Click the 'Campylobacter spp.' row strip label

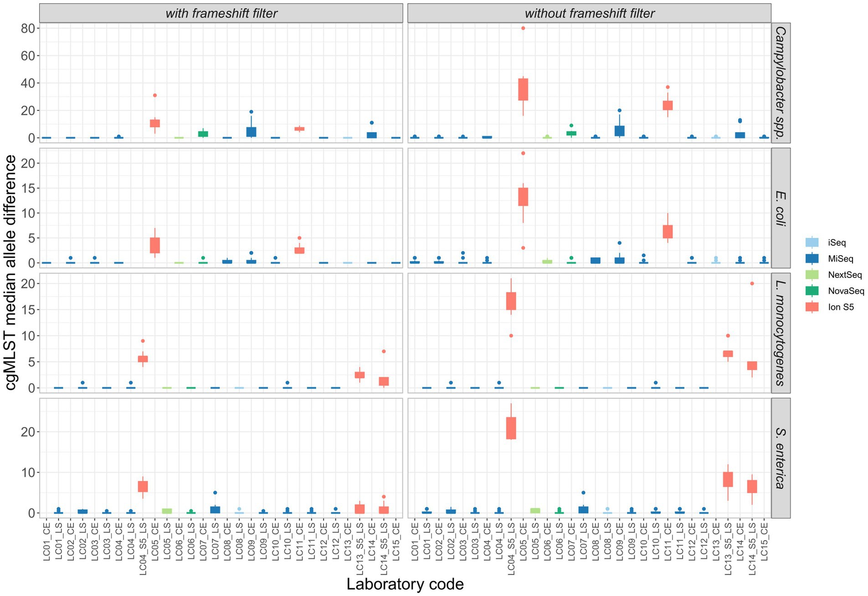pos(781,83)
